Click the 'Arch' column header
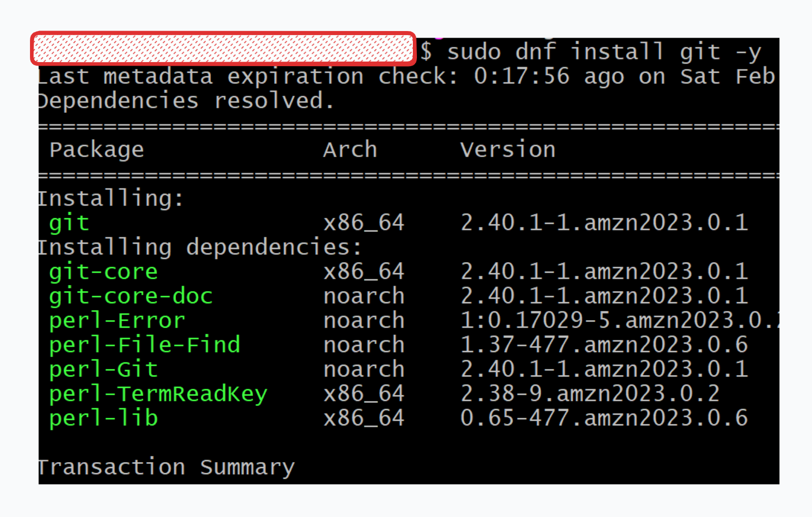This screenshot has width=812, height=517. tap(350, 150)
